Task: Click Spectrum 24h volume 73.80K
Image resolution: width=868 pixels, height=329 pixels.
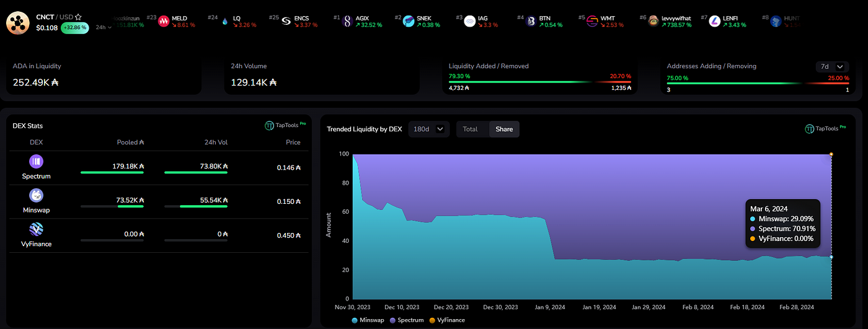Action: click(x=214, y=167)
